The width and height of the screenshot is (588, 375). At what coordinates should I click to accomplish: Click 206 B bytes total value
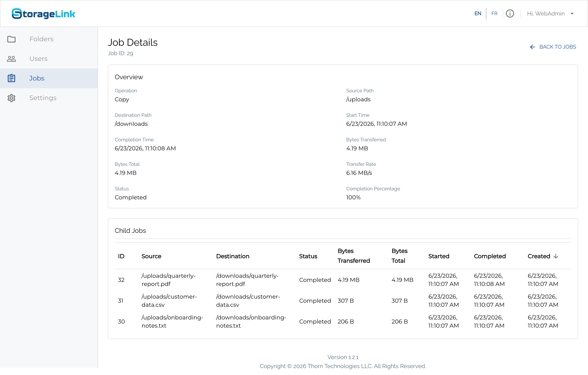pos(400,321)
